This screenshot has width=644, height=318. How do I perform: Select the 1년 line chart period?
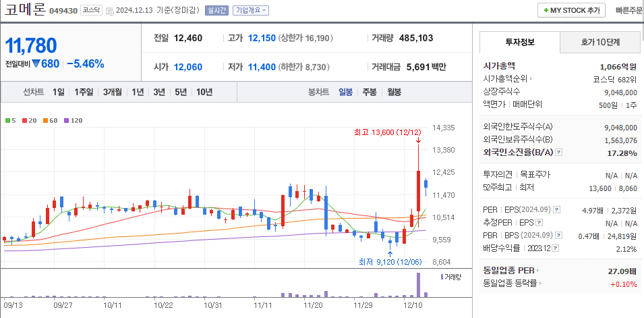138,92
